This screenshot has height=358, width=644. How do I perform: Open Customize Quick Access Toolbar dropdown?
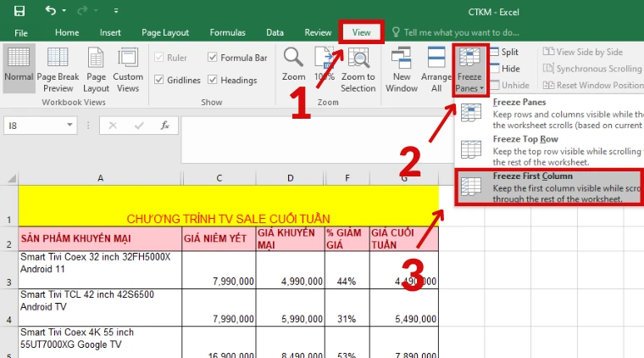coord(116,11)
